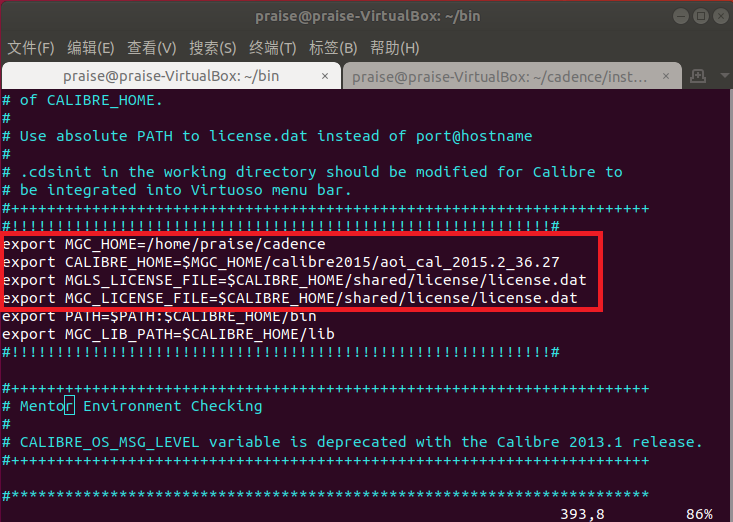
Task: Open the 帮助(H) menu
Action: point(395,48)
